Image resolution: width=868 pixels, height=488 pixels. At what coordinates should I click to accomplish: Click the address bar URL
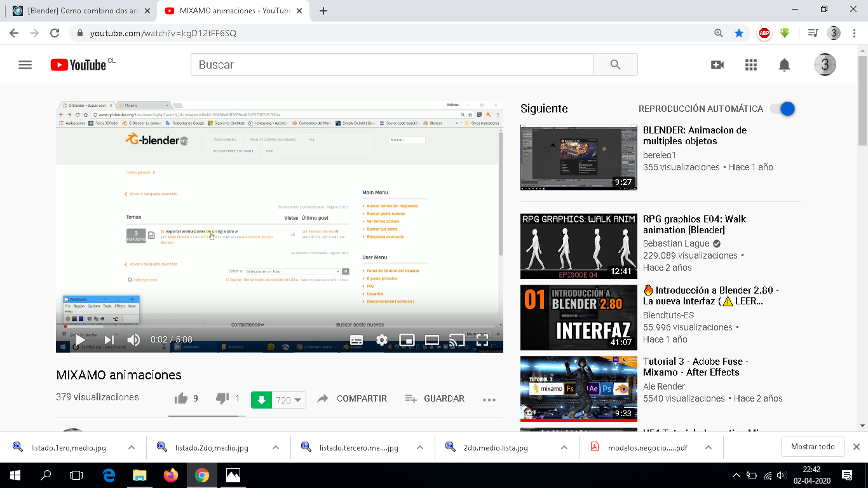point(163,33)
